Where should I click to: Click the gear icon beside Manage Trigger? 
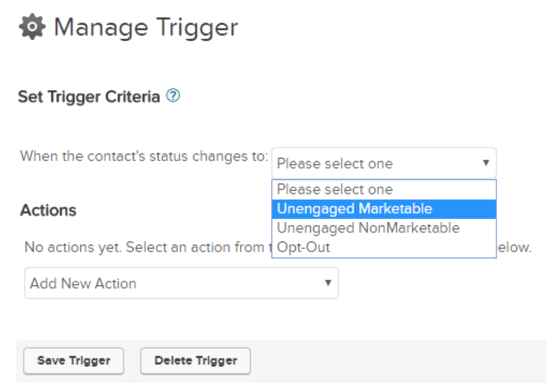31,27
